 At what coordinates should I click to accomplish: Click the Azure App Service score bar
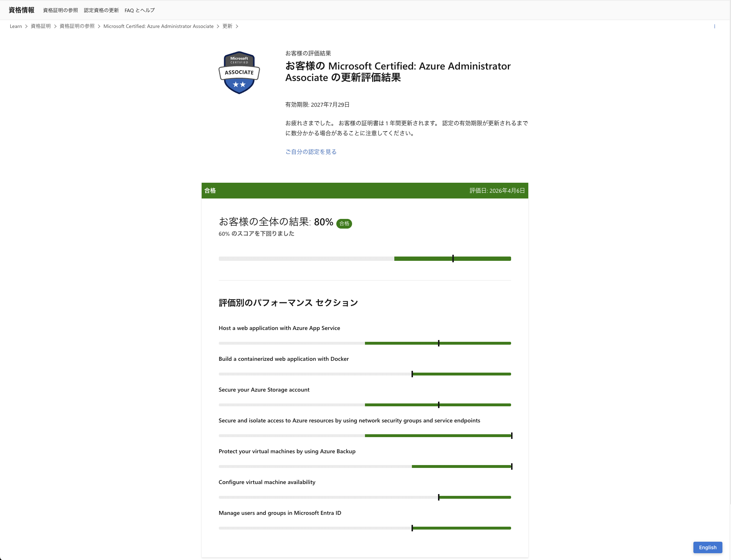pyautogui.click(x=365, y=343)
